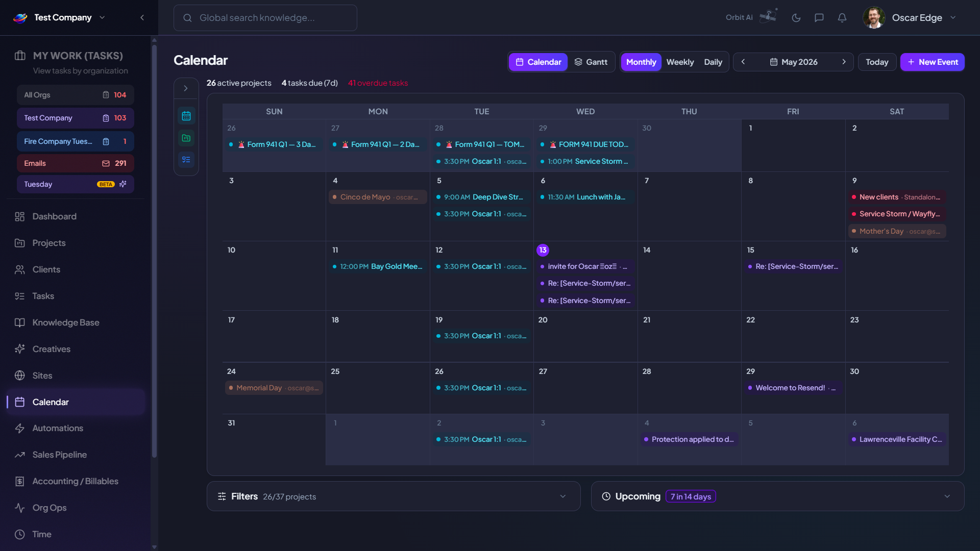This screenshot has width=980, height=551.
Task: Click the Automations lightning icon
Action: click(x=20, y=429)
